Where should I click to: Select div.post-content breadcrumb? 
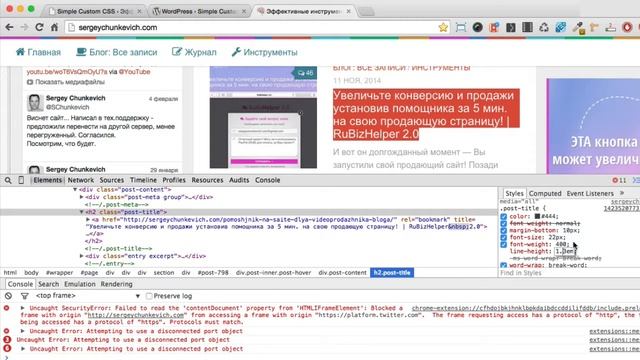click(342, 273)
